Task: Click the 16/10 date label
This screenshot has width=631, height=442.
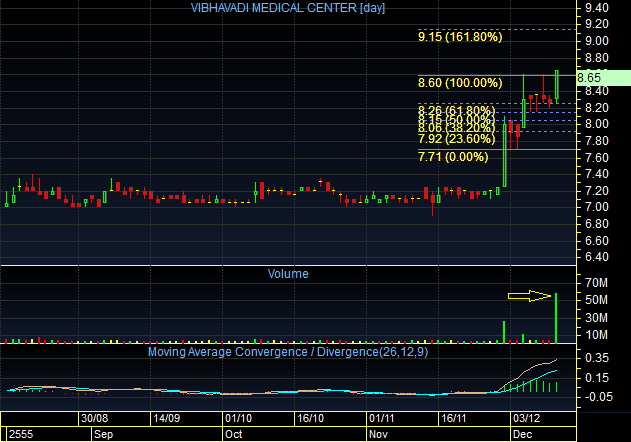Action: 311,418
